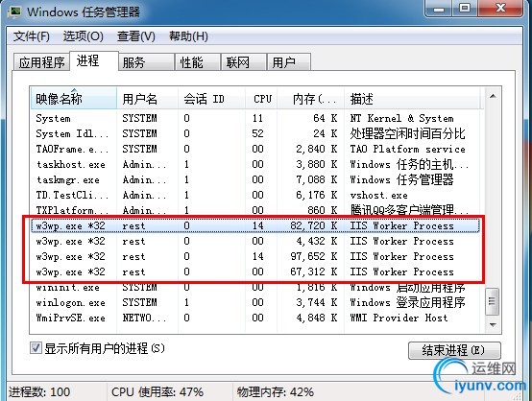Switch to the 应用程序 tab
The image size is (532, 401).
click(41, 62)
